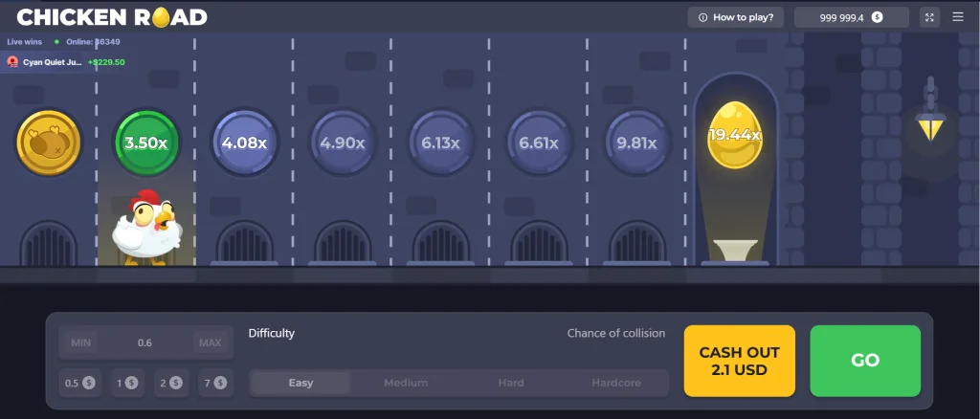The height and width of the screenshot is (419, 980).
Task: Set bet to MAX
Action: (210, 342)
